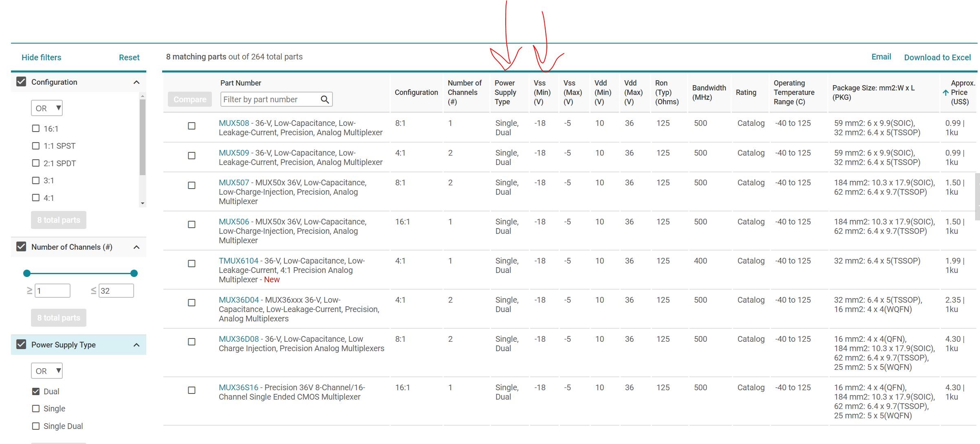
Task: Click 8 total parts button under channel slider
Action: point(59,318)
